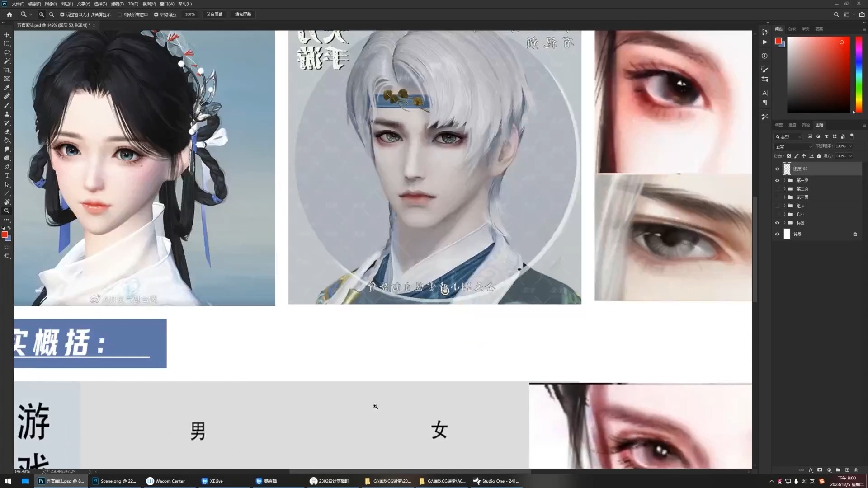Select the Magic Wand tool
Viewport: 868px width, 488px height.
[7, 61]
